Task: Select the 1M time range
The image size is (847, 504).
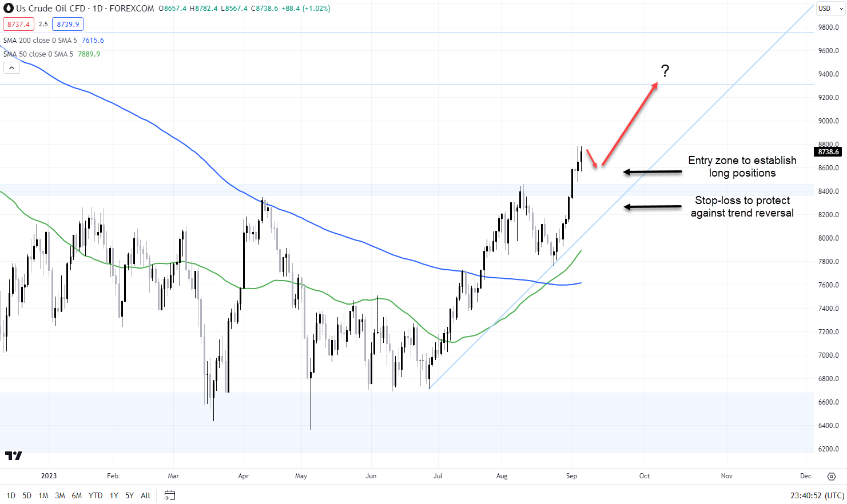Action: [43, 495]
